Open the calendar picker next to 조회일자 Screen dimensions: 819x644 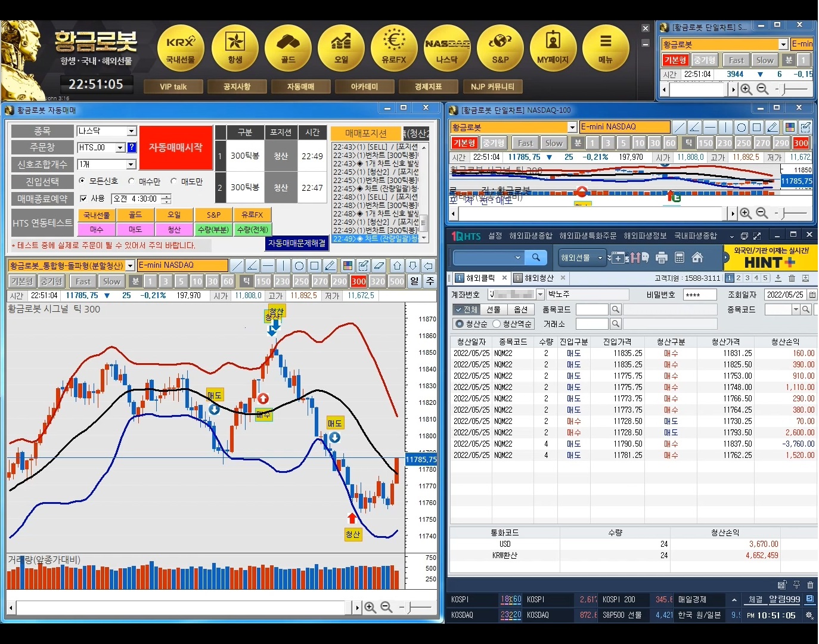coord(812,295)
